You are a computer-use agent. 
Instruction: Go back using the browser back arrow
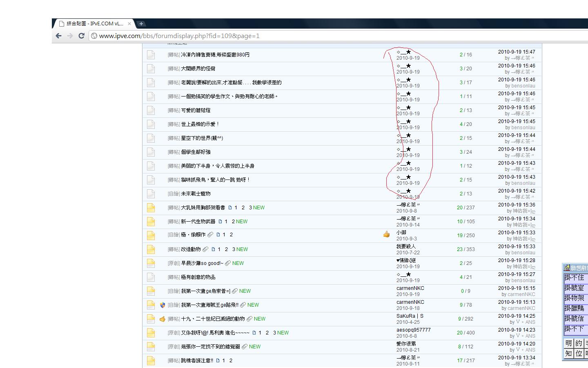point(59,36)
